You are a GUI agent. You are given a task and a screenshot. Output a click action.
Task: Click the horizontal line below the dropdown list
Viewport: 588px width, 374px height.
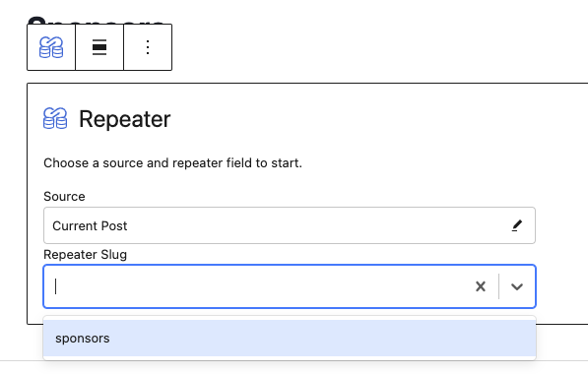pos(294,361)
